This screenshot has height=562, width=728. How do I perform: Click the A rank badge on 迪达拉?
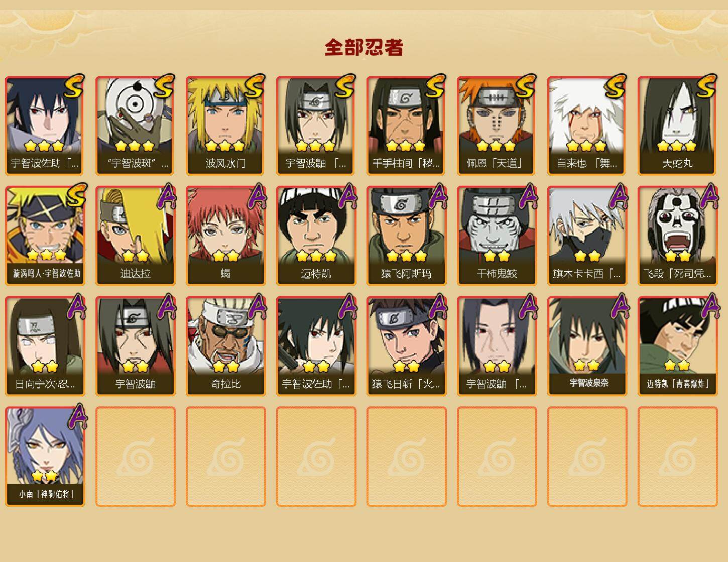coord(166,196)
